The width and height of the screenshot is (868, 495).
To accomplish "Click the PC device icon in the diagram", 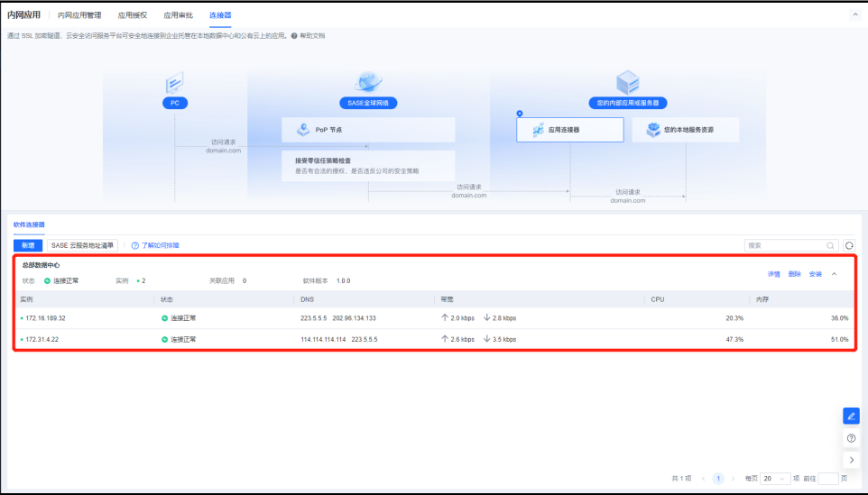I will click(175, 84).
